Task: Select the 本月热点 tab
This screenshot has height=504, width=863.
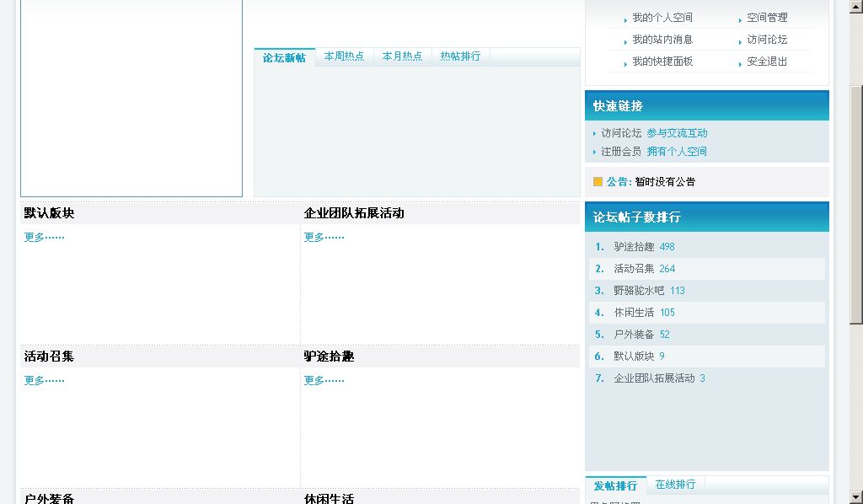Action: 402,56
